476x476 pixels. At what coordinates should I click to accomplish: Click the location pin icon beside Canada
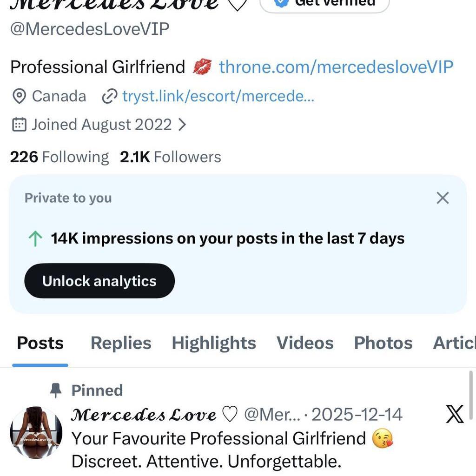click(x=18, y=96)
